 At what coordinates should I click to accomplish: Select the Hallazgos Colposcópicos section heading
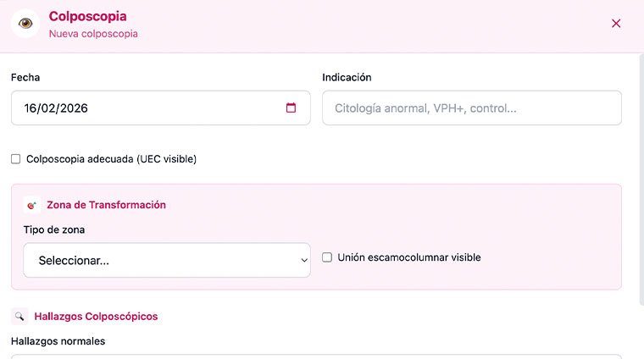coord(96,317)
